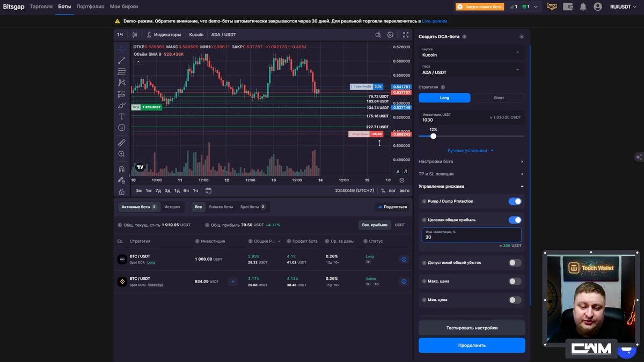Switch chart to fullscreen mode
The height and width of the screenshot is (362, 644).
[406, 35]
